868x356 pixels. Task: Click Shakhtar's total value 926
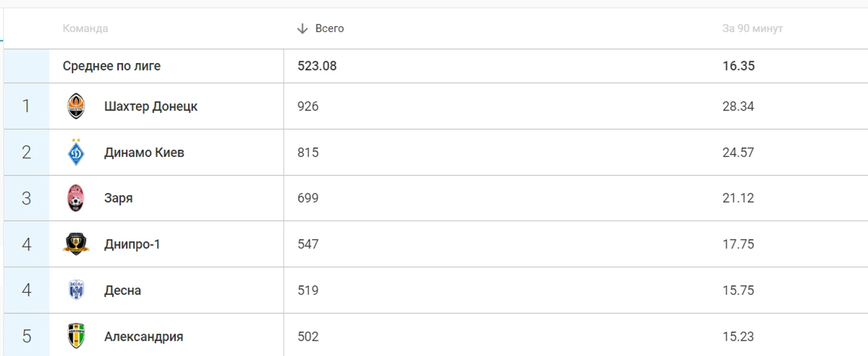(308, 106)
